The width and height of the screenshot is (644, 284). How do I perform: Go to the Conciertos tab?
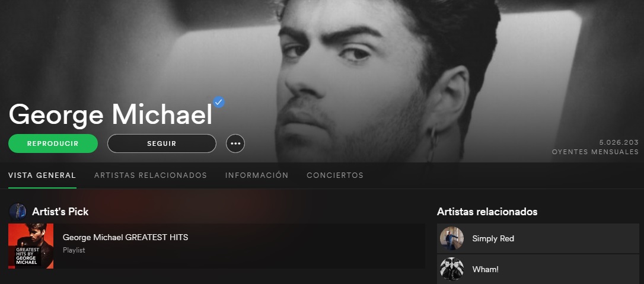(x=335, y=175)
